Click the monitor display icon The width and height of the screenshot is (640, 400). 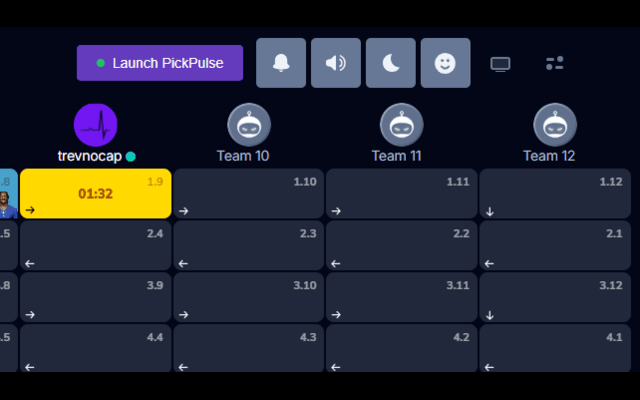500,64
